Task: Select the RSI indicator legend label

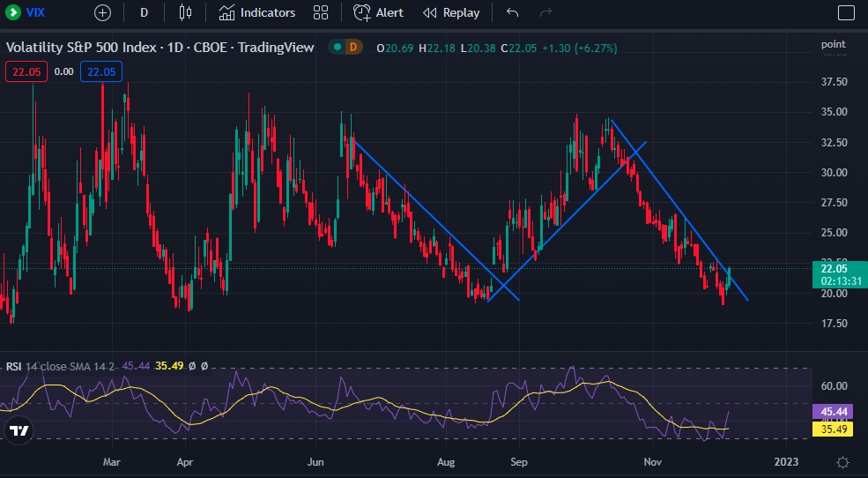Action: [x=14, y=366]
